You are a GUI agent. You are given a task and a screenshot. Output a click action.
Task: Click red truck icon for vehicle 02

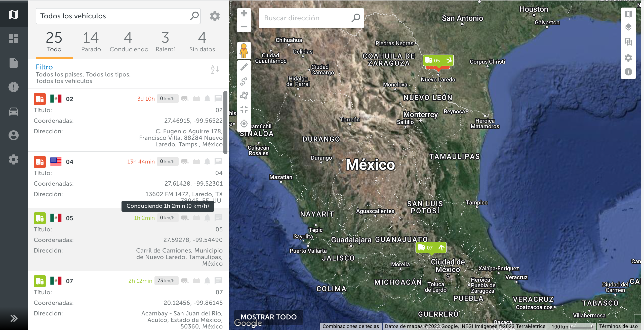click(40, 99)
